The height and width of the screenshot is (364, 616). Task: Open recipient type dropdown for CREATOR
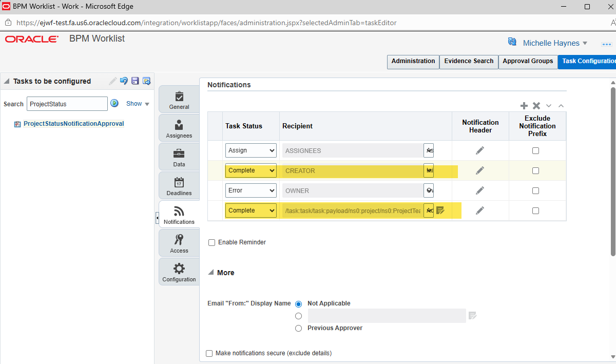(429, 170)
